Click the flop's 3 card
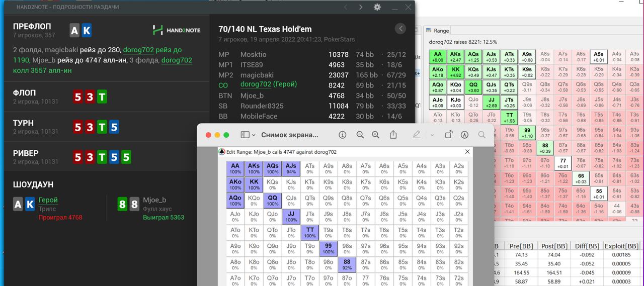The height and width of the screenshot is (286, 644). coord(90,97)
